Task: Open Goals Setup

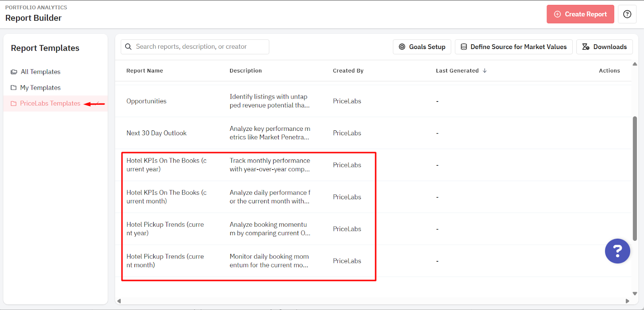Action: click(x=422, y=47)
